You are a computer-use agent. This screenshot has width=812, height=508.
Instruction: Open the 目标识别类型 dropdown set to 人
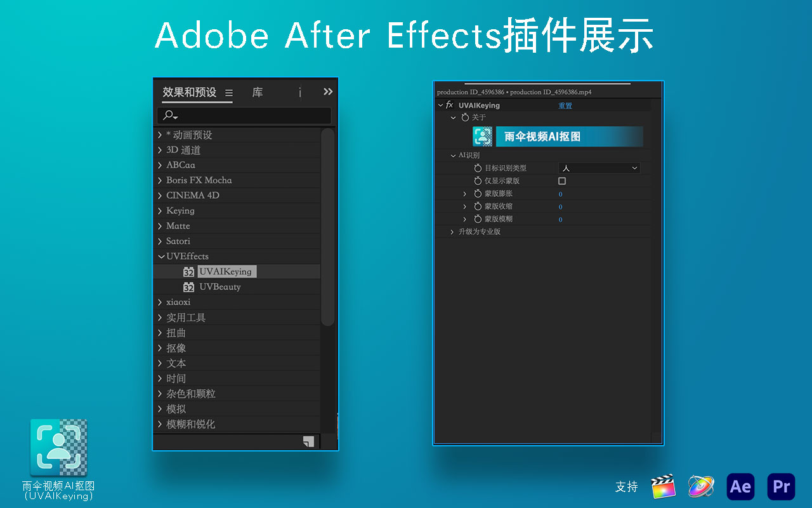[599, 168]
